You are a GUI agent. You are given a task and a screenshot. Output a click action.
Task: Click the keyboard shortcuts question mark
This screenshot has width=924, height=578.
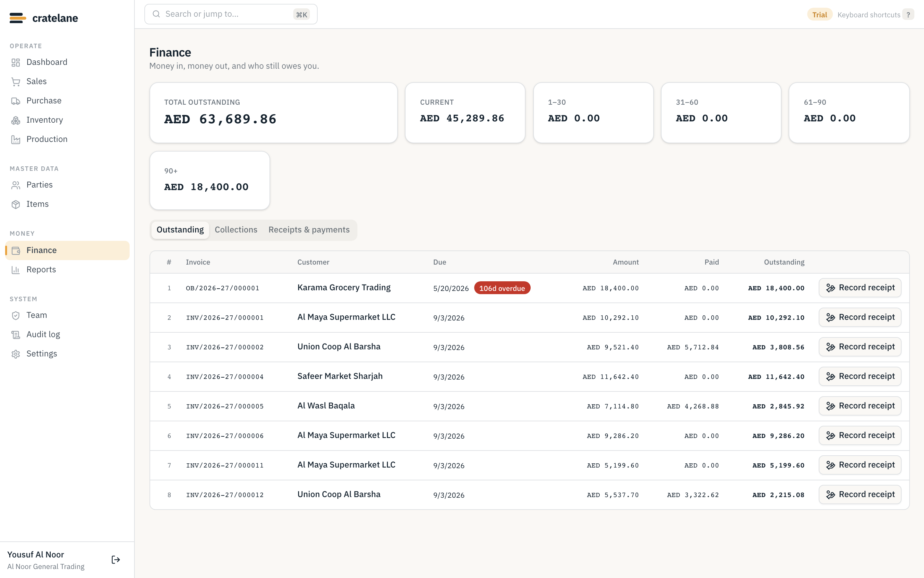pyautogui.click(x=908, y=15)
